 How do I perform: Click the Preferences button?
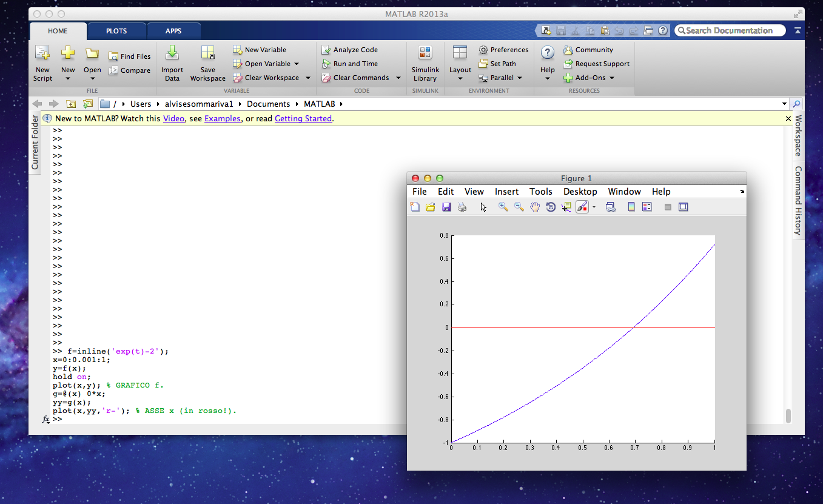(x=503, y=50)
